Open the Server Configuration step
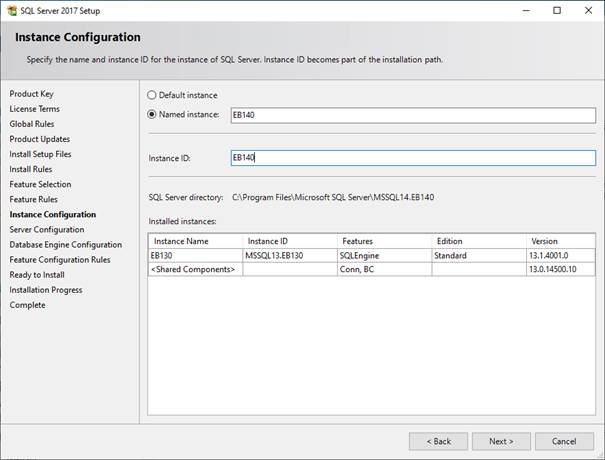605x460 pixels. pyautogui.click(x=47, y=229)
